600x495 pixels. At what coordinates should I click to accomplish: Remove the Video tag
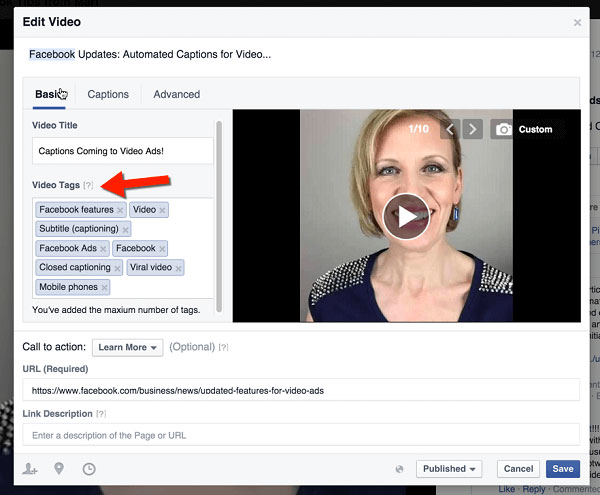coord(162,210)
